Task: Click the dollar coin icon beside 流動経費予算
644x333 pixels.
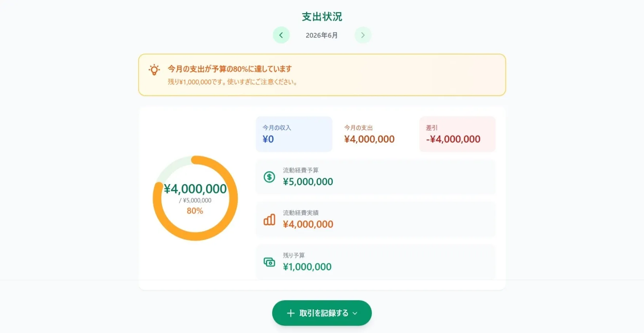Action: tap(269, 177)
